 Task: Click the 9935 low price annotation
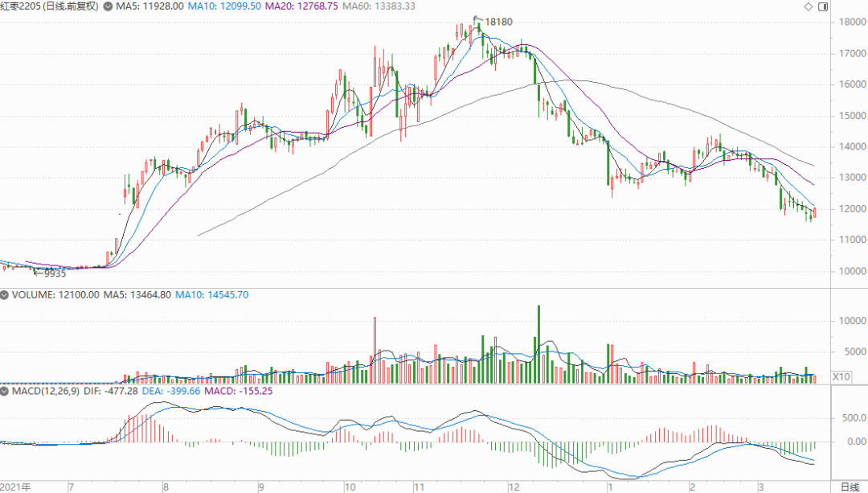(55, 273)
